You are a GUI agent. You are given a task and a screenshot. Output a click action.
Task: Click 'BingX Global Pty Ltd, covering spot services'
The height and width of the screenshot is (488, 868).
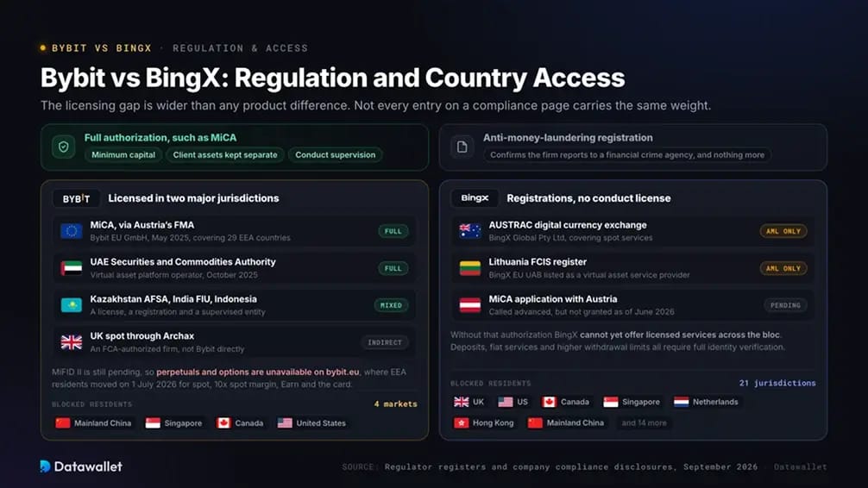(x=570, y=238)
